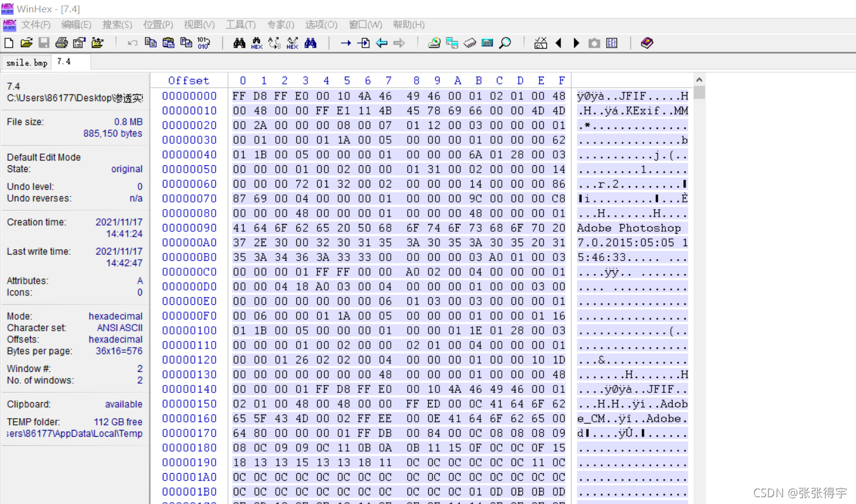Click the gray forward arrow icon
The width and height of the screenshot is (856, 504).
coord(399,43)
